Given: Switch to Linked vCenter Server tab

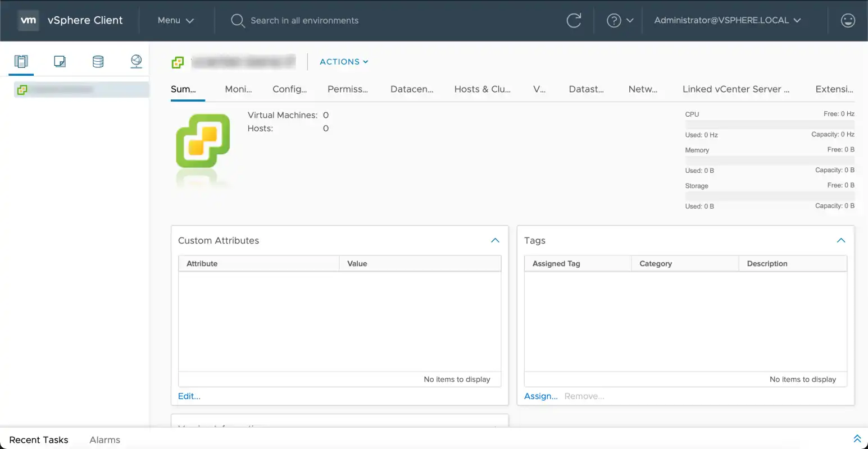Looking at the screenshot, I should [x=735, y=89].
